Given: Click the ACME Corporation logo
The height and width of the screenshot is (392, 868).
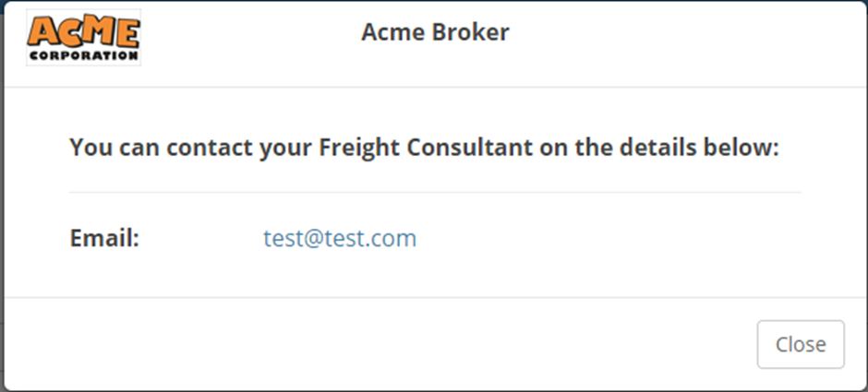Looking at the screenshot, I should 83,37.
